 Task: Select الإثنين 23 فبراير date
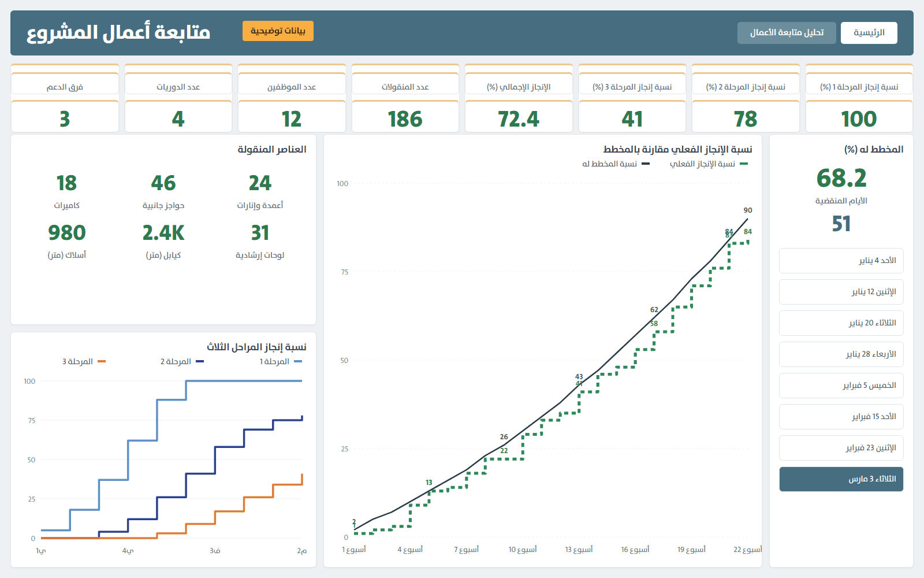[841, 448]
